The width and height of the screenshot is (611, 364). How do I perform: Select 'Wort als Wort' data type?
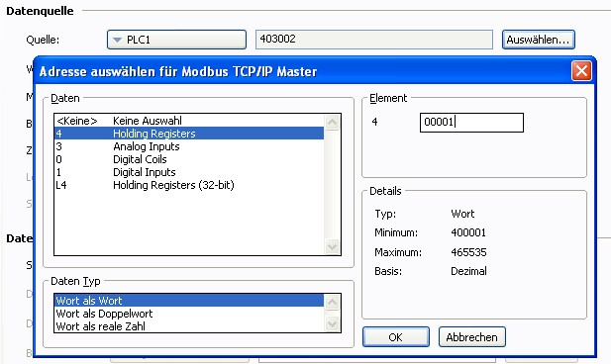pyautogui.click(x=189, y=301)
